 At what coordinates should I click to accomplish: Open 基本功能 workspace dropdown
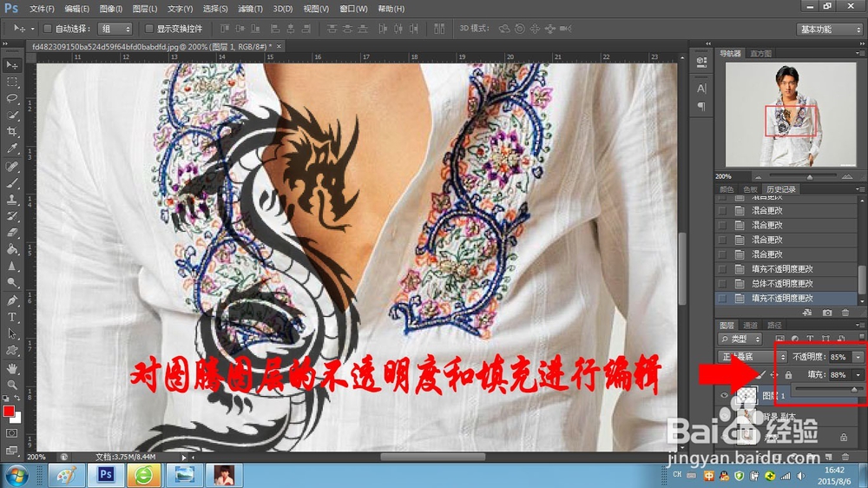point(829,29)
